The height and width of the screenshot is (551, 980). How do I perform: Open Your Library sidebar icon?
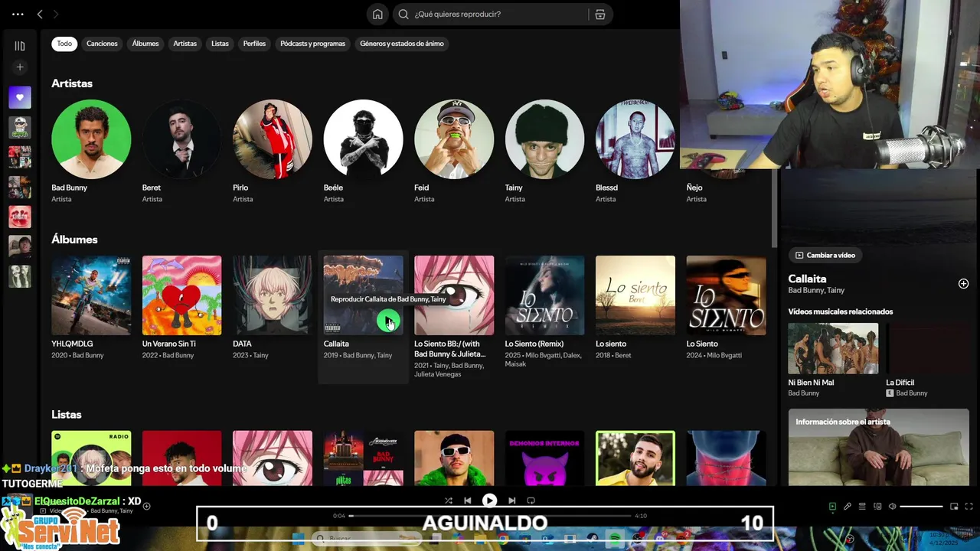tap(20, 46)
